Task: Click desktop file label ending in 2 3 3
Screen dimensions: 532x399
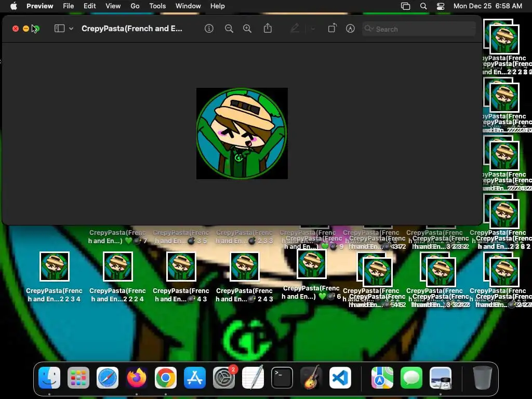Action: tap(244, 237)
